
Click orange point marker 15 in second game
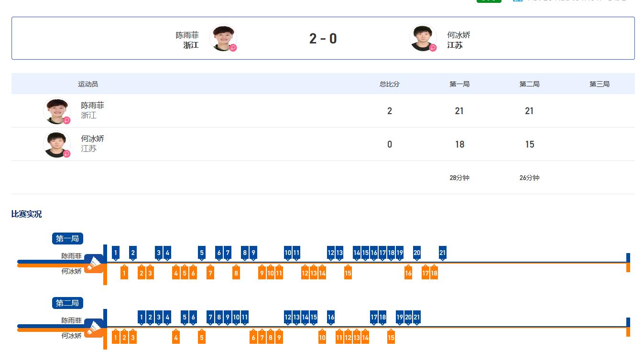(391, 337)
